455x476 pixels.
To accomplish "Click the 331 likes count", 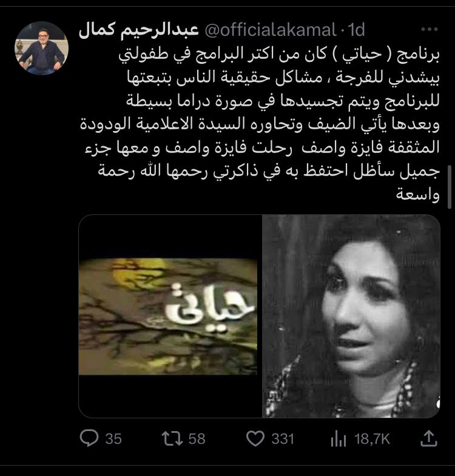I will pyautogui.click(x=283, y=440).
